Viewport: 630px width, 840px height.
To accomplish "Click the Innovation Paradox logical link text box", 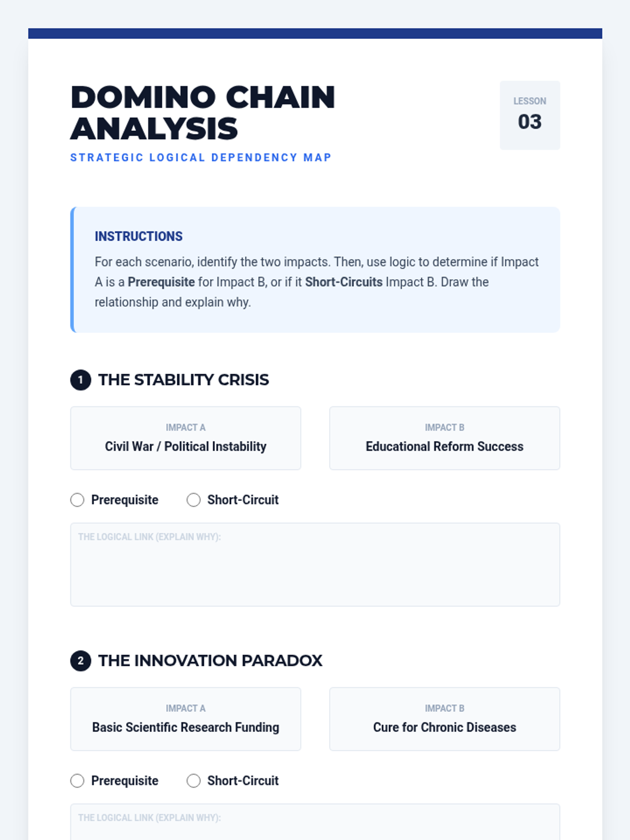I will pyautogui.click(x=315, y=822).
